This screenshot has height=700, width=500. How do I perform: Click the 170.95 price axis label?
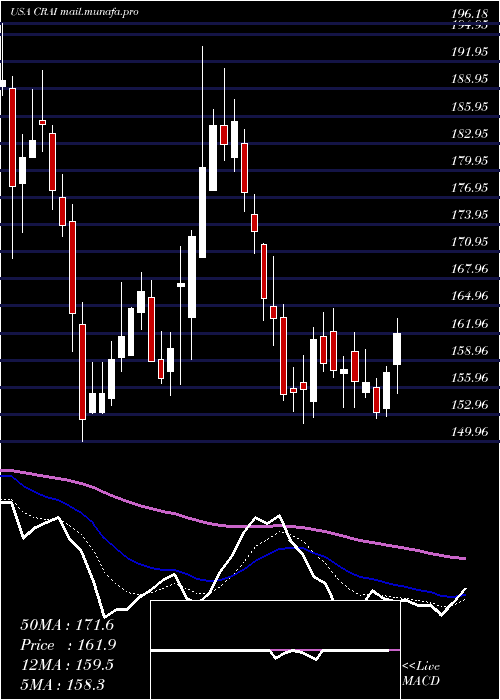click(x=469, y=242)
